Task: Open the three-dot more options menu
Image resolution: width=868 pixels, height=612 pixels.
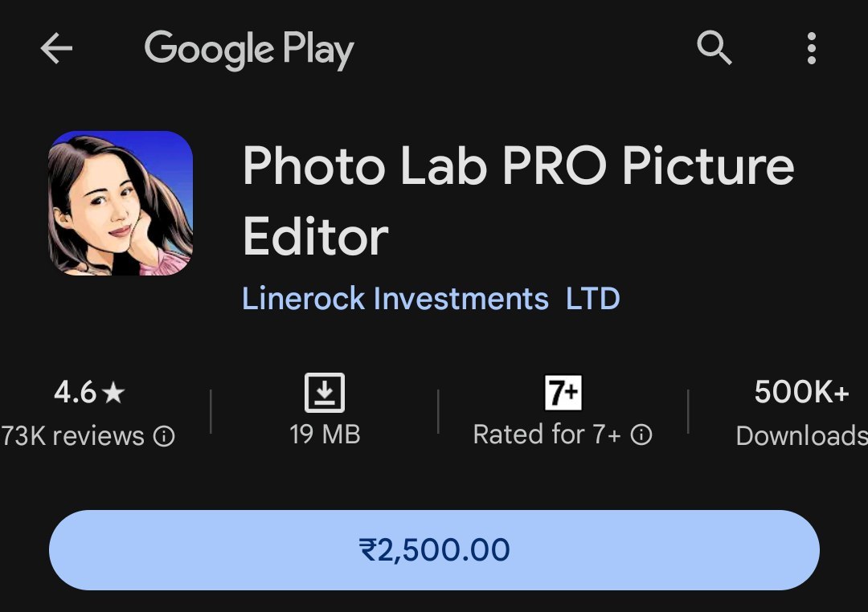Action: pos(811,50)
